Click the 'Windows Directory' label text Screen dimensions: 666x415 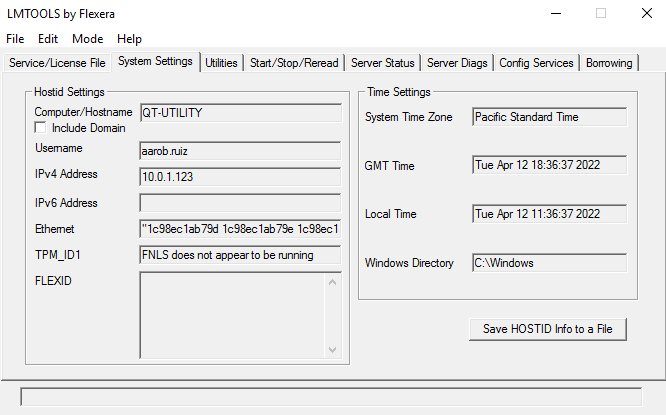click(x=409, y=263)
